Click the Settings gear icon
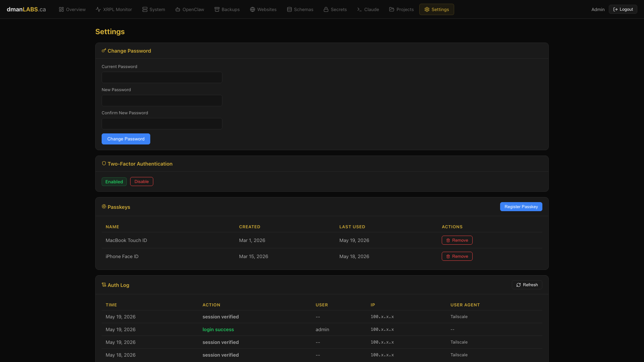Image resolution: width=644 pixels, height=362 pixels. (x=427, y=9)
